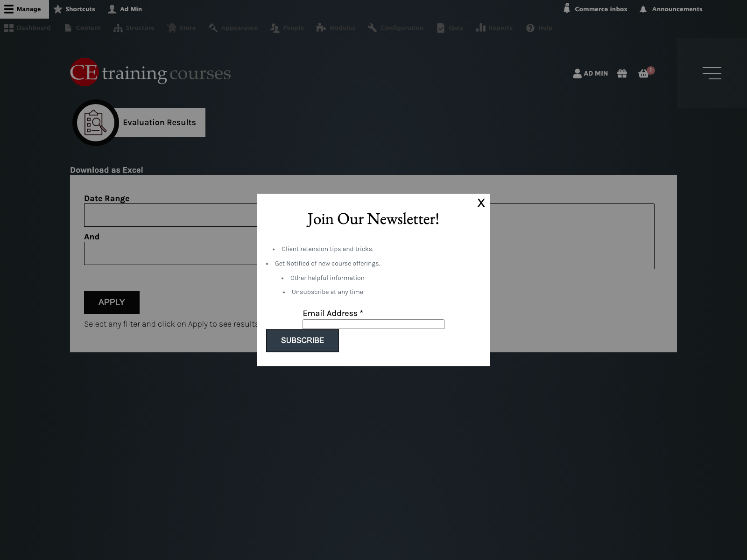Click the Date Range start field
Screen dimensions: 747x560
click(170, 215)
